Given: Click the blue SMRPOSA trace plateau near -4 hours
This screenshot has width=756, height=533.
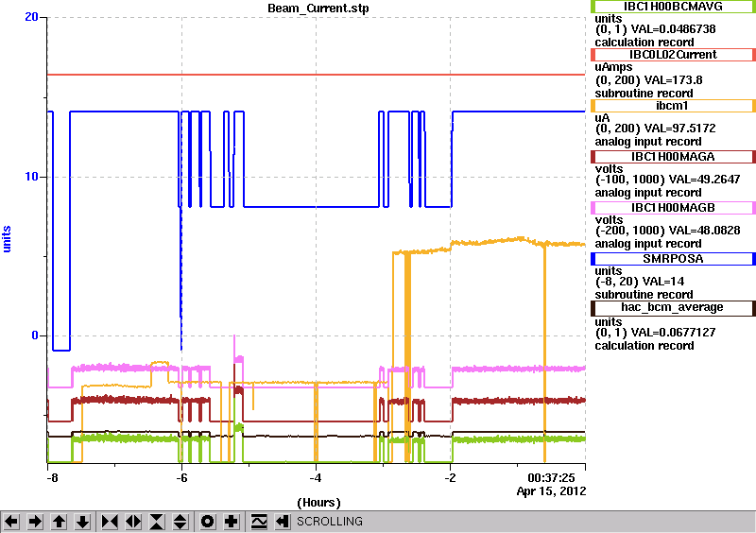Looking at the screenshot, I should click(312, 207).
